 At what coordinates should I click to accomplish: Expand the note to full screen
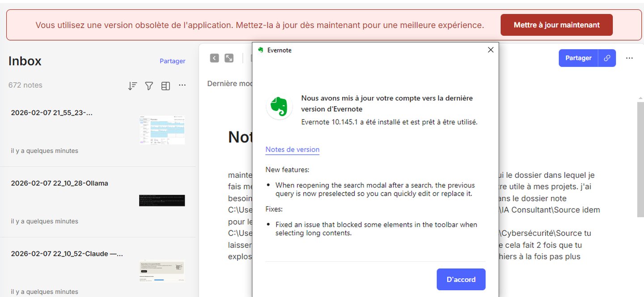pos(229,58)
